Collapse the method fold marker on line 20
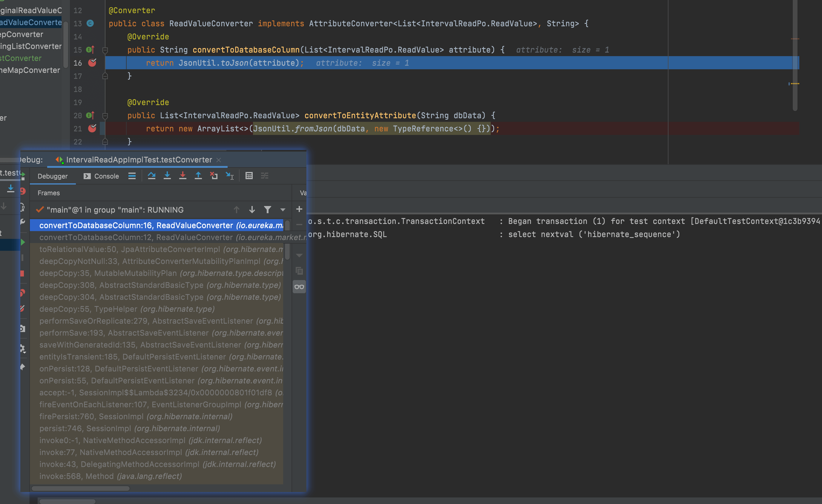The image size is (822, 504). [x=105, y=116]
